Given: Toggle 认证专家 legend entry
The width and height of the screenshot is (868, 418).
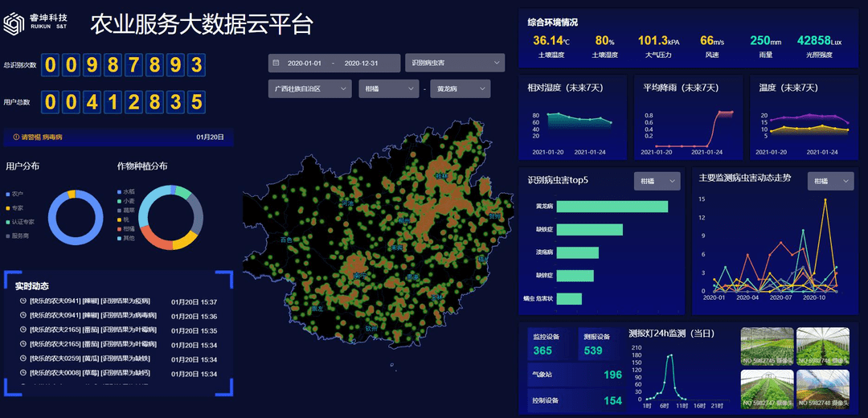Looking at the screenshot, I should [x=20, y=222].
